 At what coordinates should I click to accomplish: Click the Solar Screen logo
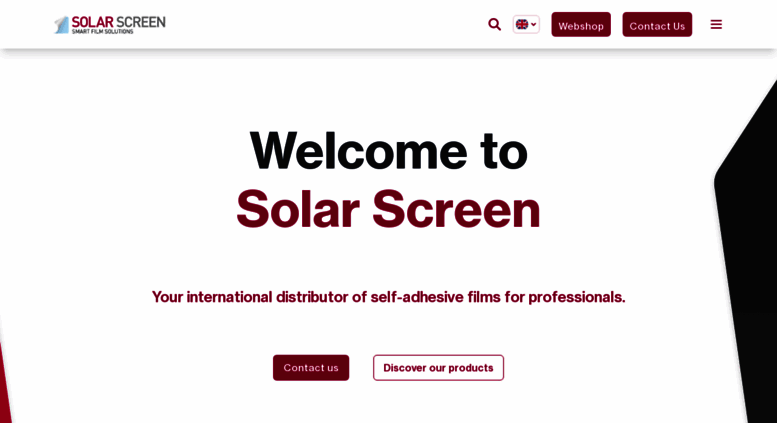110,24
